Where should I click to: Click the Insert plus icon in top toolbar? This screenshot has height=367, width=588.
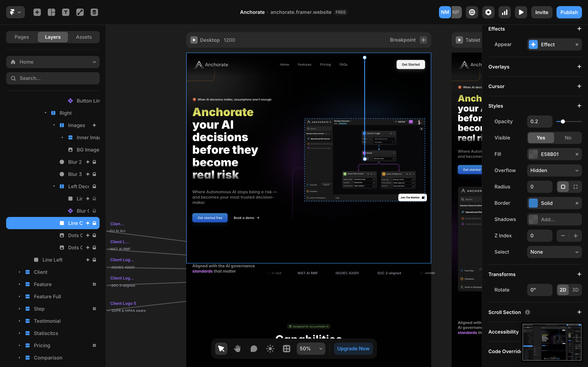37,12
